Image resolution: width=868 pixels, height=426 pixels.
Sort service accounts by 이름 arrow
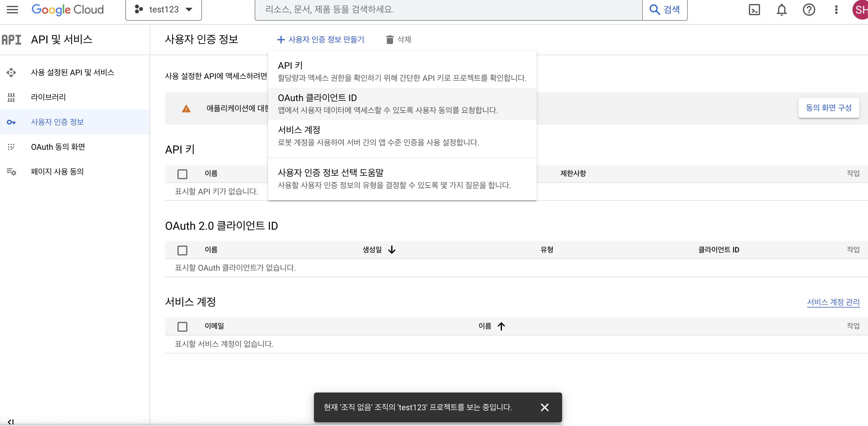[501, 326]
